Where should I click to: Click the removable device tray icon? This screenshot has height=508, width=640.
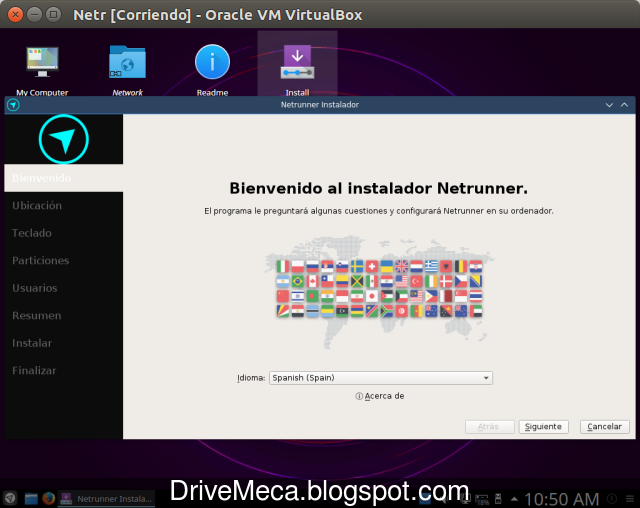[498, 499]
